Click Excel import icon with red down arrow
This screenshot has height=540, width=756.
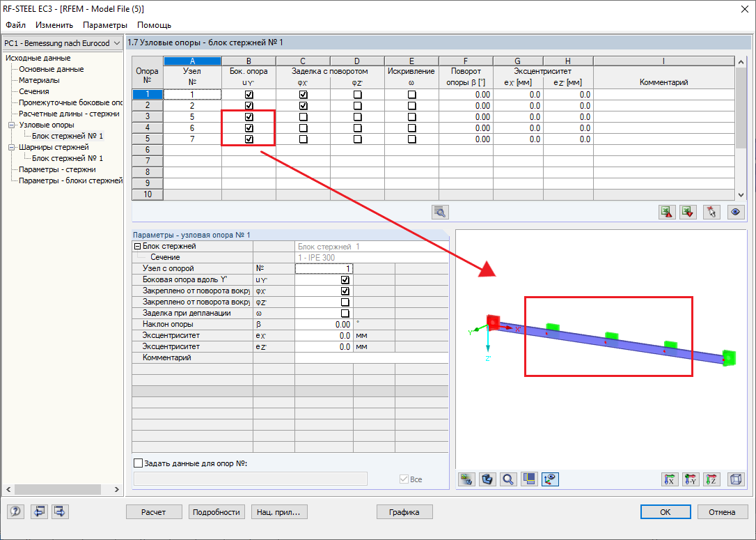688,212
